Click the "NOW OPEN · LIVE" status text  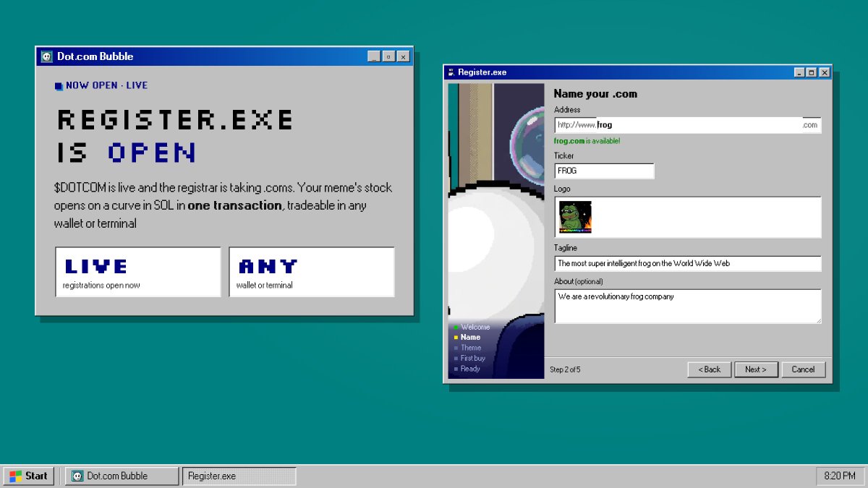106,85
